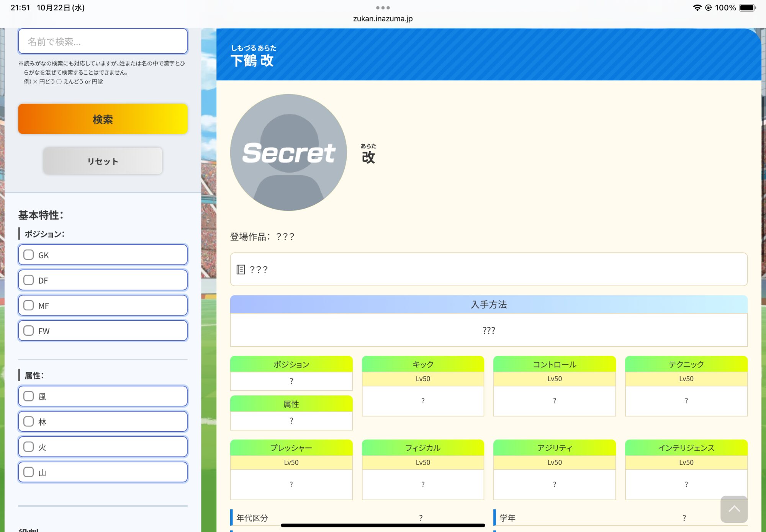Tap the orientation lock status icon

(x=709, y=8)
